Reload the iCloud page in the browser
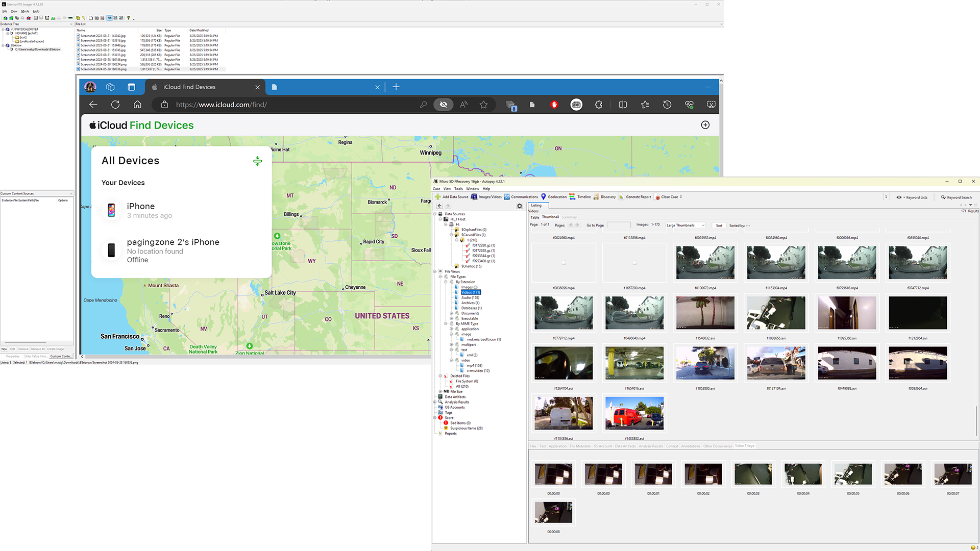 pos(115,105)
